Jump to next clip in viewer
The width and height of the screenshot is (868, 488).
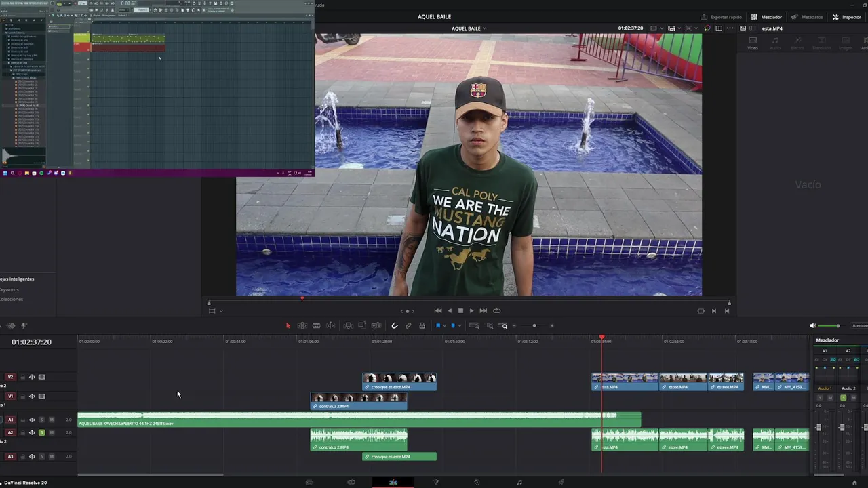point(713,311)
